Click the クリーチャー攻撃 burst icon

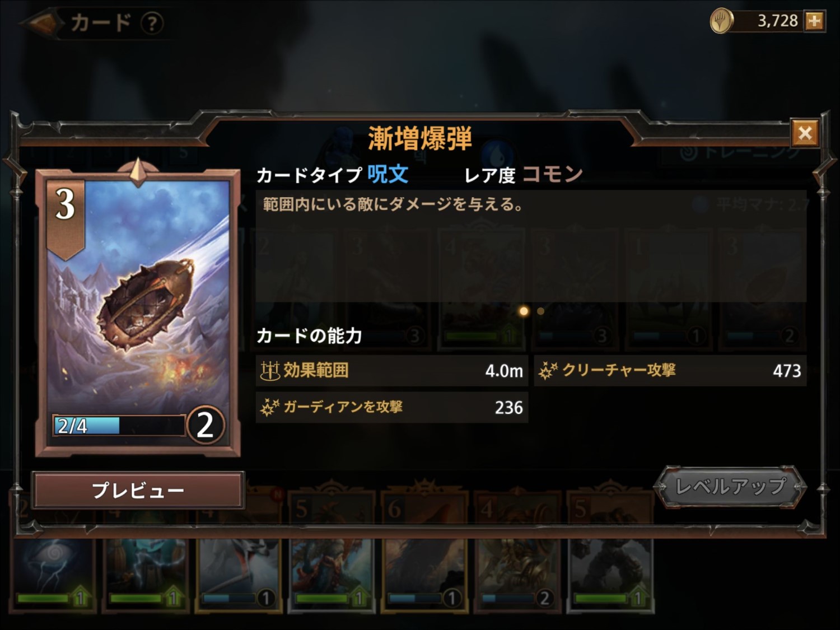(548, 370)
